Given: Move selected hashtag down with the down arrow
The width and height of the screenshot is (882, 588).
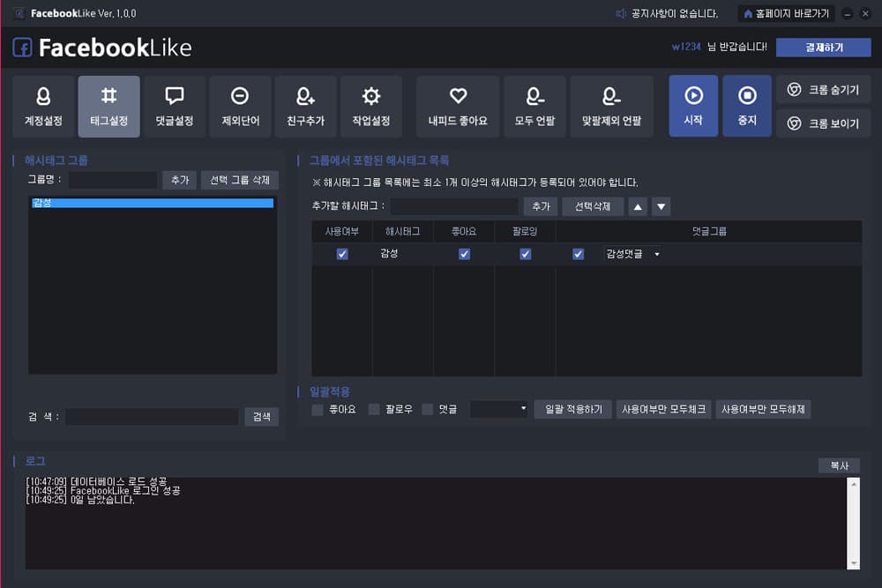Looking at the screenshot, I should click(x=661, y=207).
